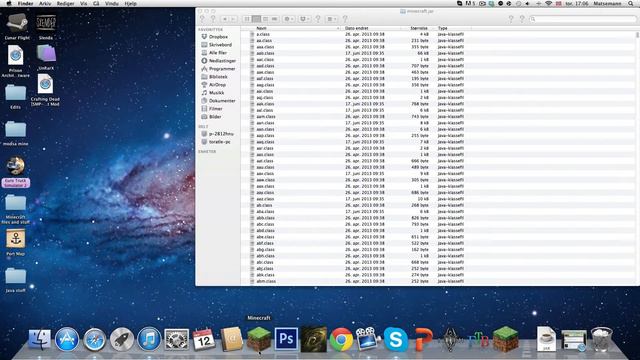640x360 pixels.
Task: Launch App Store from the Dock
Action: pos(67,339)
